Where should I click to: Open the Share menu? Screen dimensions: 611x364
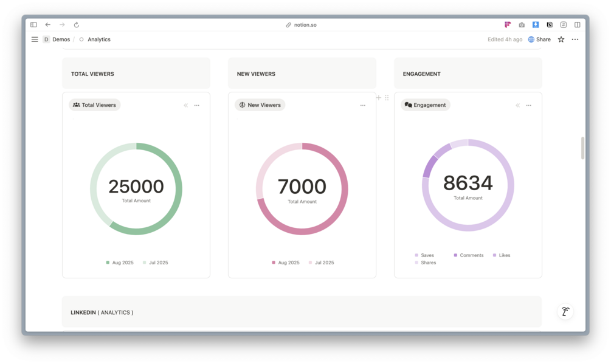539,39
